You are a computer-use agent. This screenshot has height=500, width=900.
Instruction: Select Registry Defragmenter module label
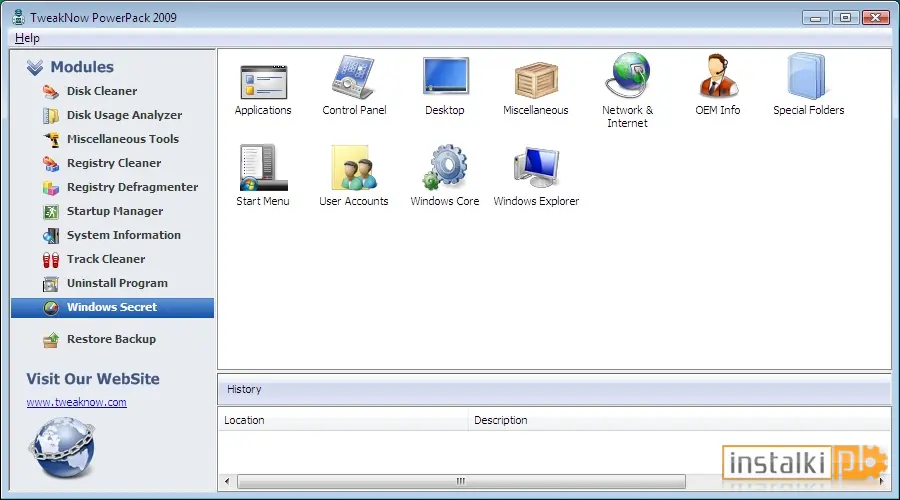click(133, 187)
